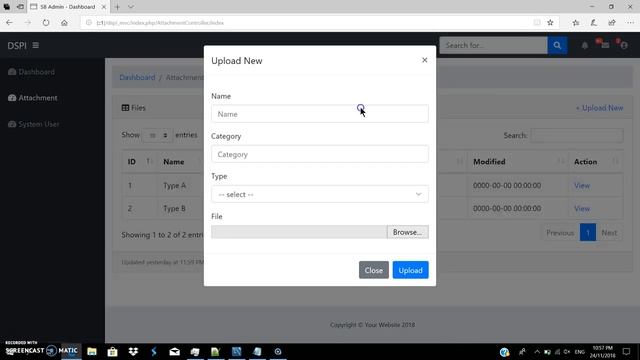Open Attachment in the sidebar
640x360 pixels.
click(33, 98)
